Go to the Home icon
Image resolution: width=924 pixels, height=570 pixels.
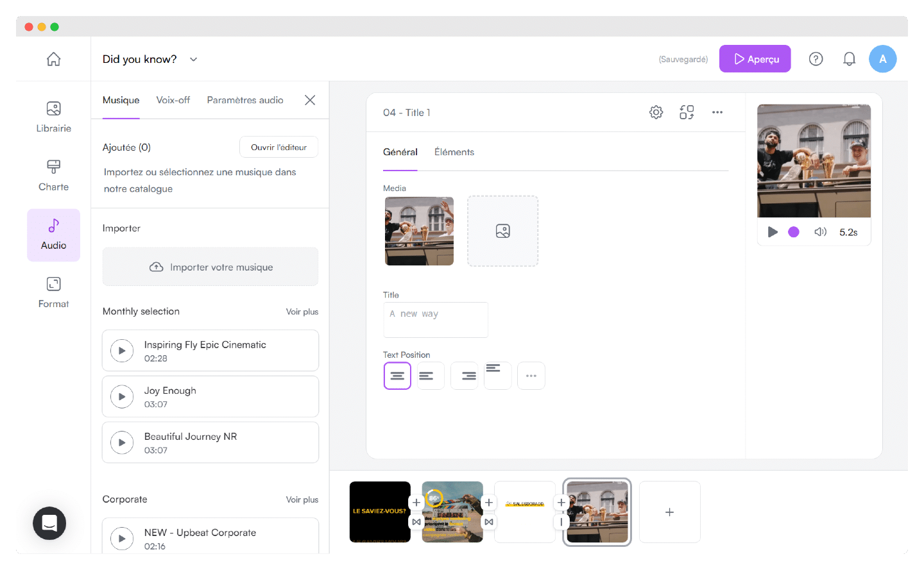coord(54,59)
